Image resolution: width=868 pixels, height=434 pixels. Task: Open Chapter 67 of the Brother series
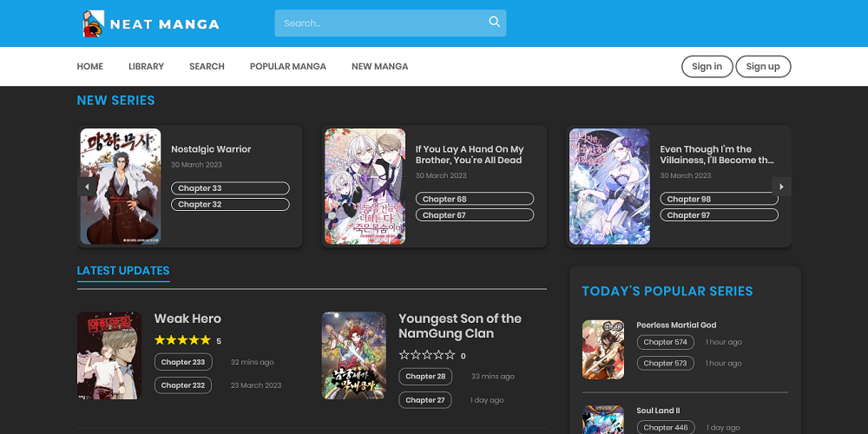click(475, 214)
